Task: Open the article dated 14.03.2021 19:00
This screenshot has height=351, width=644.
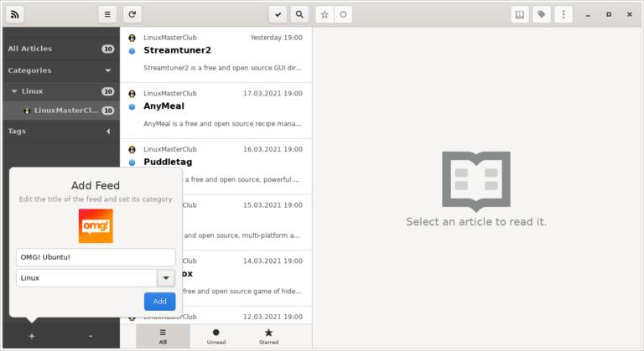Action: tap(247, 278)
